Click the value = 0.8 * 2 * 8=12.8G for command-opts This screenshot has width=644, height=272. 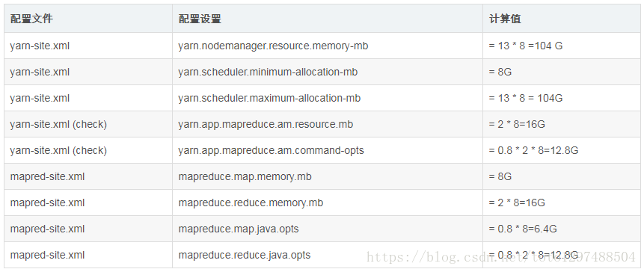(x=533, y=150)
